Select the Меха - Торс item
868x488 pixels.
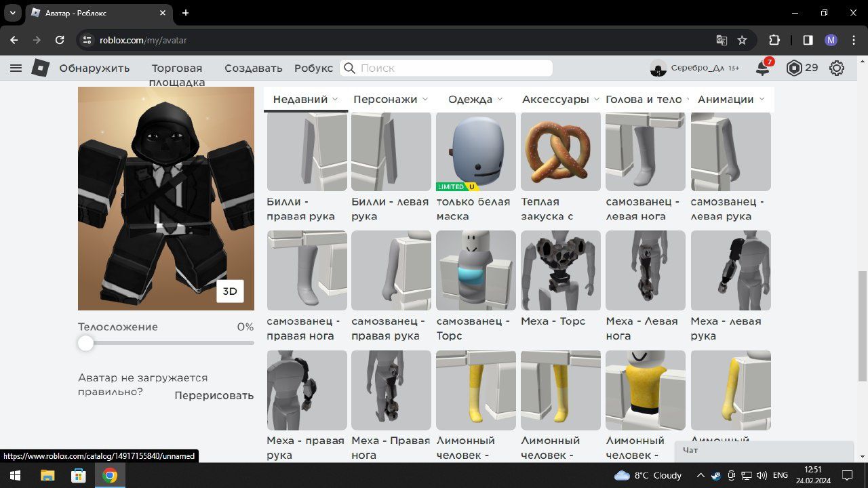click(x=561, y=279)
